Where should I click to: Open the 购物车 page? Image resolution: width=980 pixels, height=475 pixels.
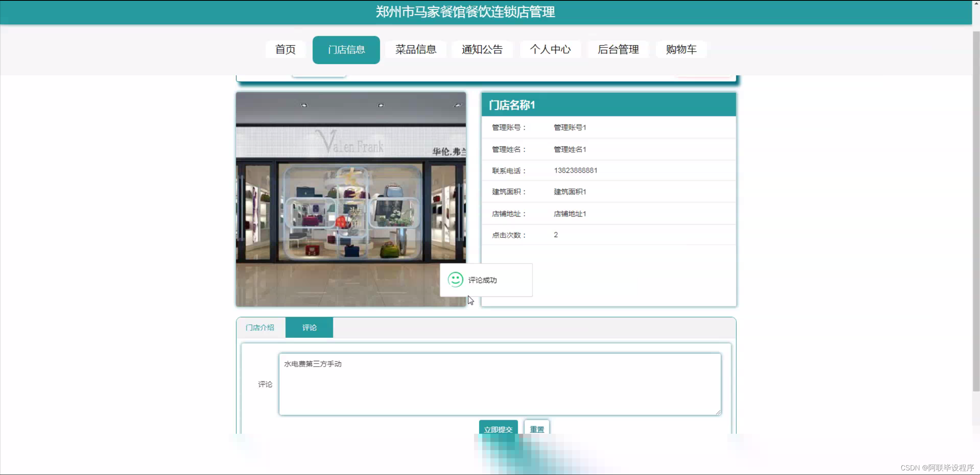point(681,49)
